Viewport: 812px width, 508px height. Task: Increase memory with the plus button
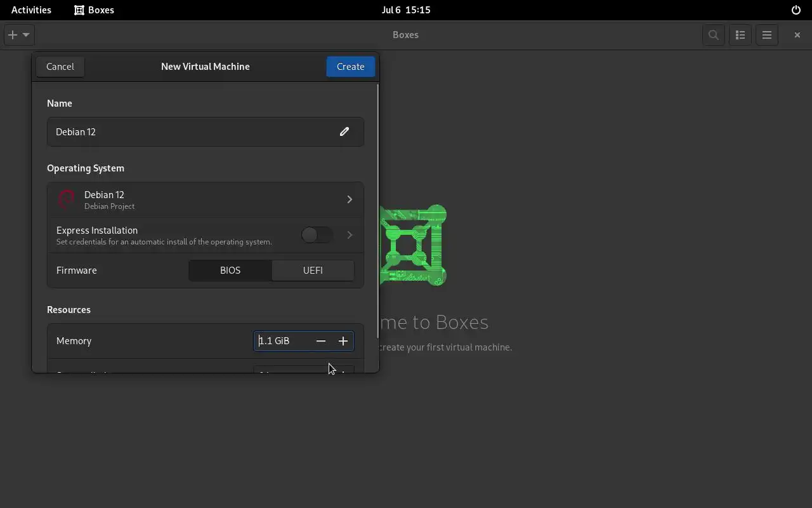tap(343, 341)
